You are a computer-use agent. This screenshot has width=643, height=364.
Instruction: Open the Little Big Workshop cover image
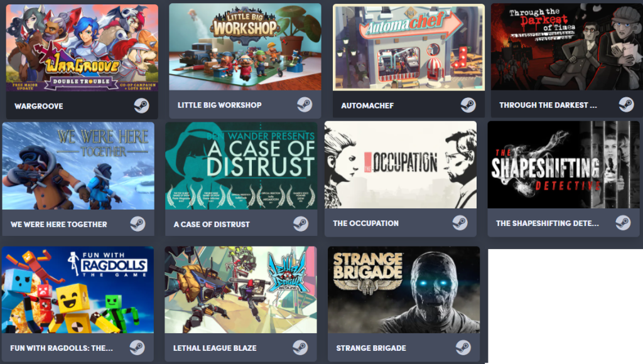click(246, 47)
